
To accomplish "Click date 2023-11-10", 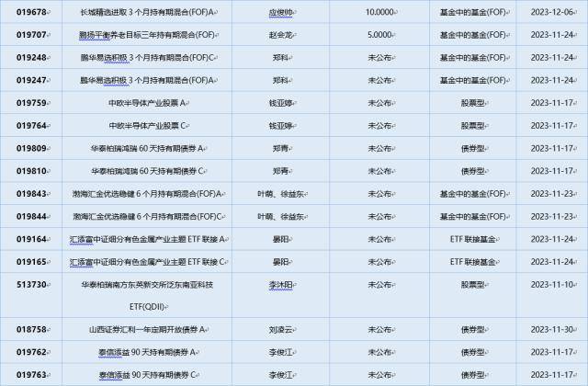I will click(552, 284).
